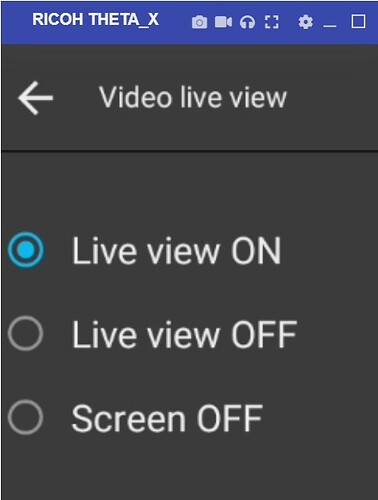
Task: Go back using the left arrow
Action: point(35,98)
